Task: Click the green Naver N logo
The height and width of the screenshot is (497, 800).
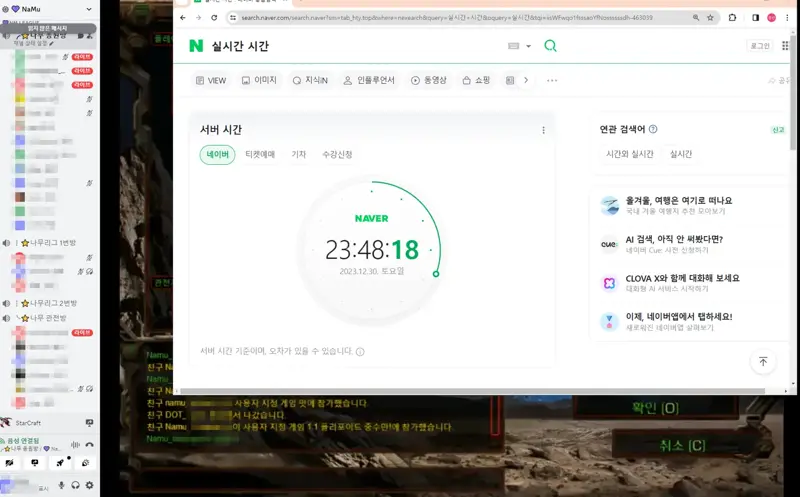Action: click(196, 46)
